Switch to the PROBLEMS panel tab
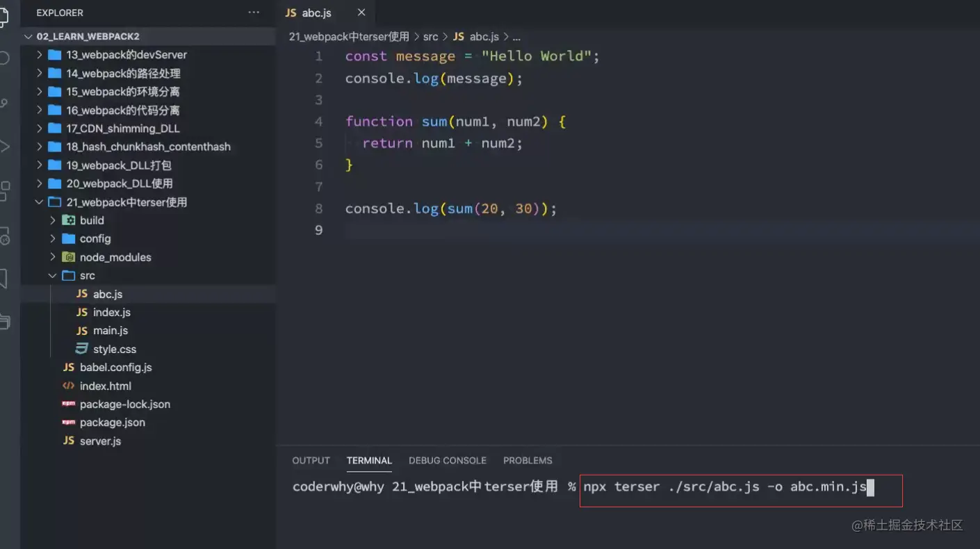 click(528, 460)
